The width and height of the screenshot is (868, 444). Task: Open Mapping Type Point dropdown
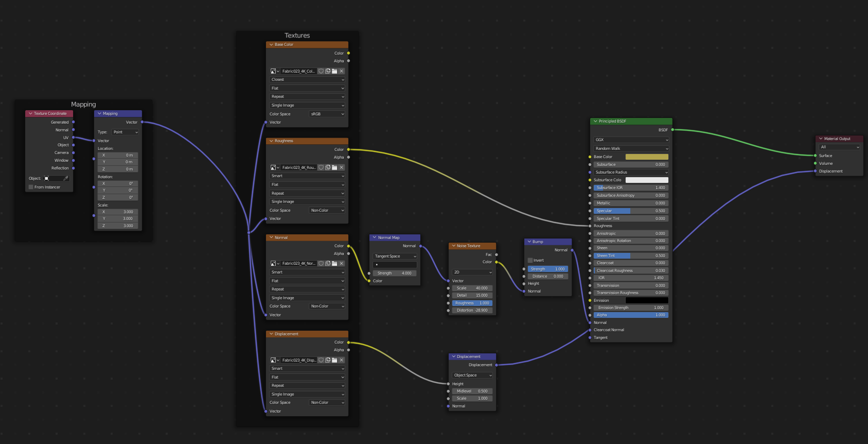point(126,132)
